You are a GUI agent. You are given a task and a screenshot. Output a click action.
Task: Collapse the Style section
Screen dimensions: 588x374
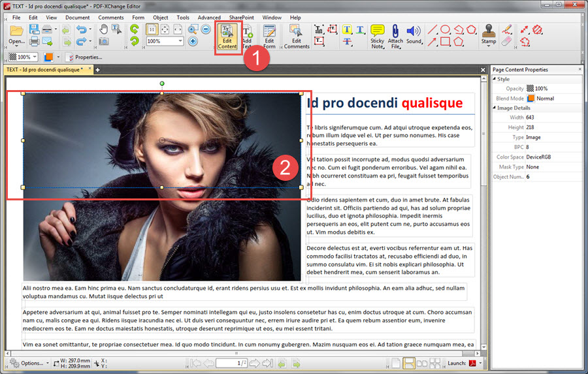point(495,79)
